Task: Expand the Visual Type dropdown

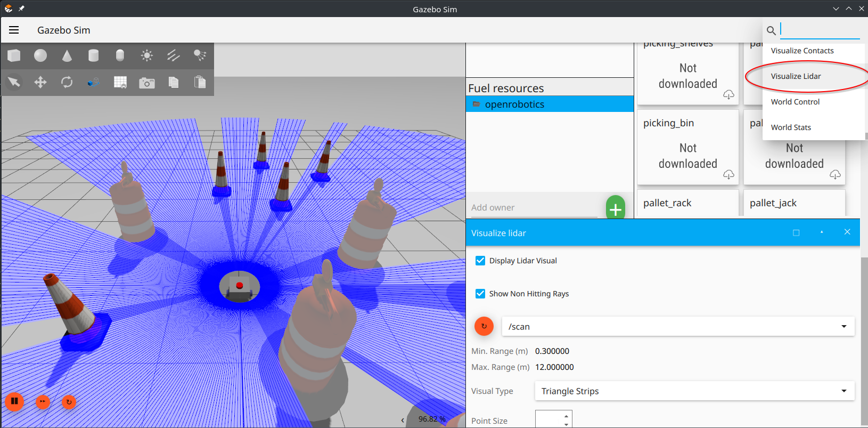Action: tap(694, 391)
